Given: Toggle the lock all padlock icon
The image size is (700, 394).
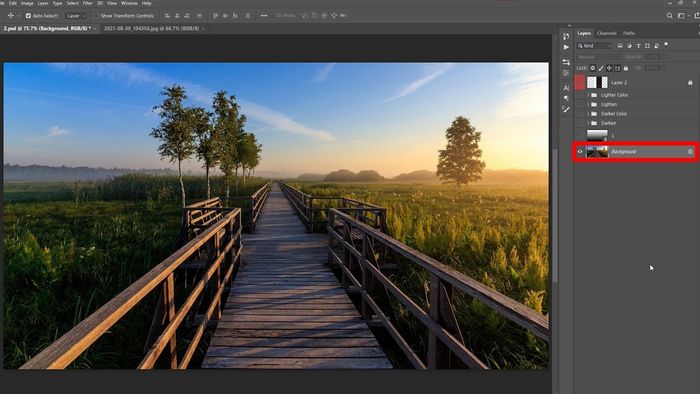Looking at the screenshot, I should [x=626, y=68].
